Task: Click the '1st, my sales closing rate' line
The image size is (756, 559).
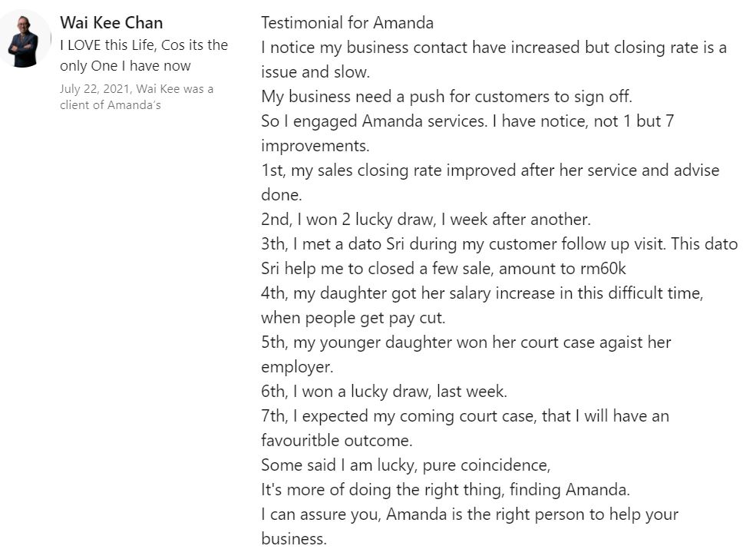Action: tap(490, 170)
